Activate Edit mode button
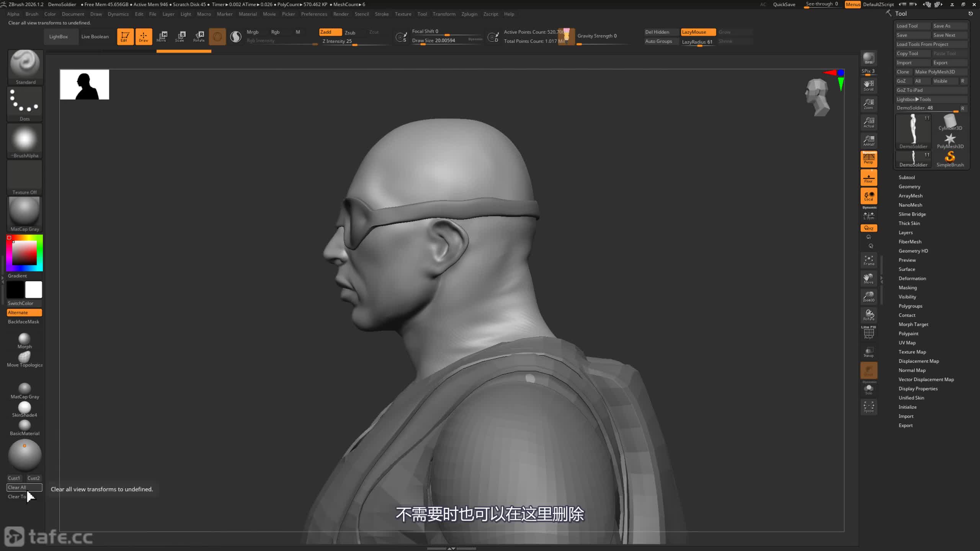 coord(125,37)
